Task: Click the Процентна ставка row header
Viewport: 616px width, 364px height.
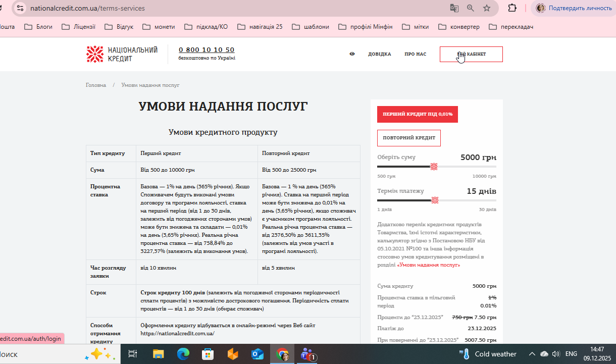Action: tap(111, 219)
